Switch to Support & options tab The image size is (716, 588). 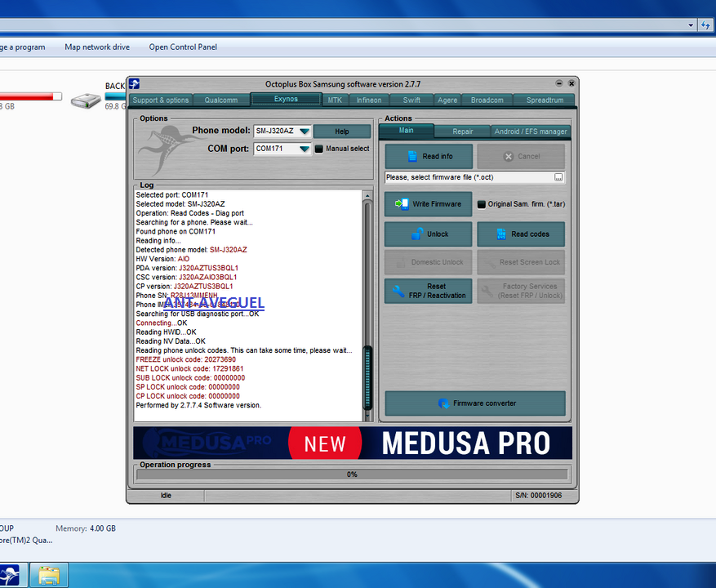[161, 100]
